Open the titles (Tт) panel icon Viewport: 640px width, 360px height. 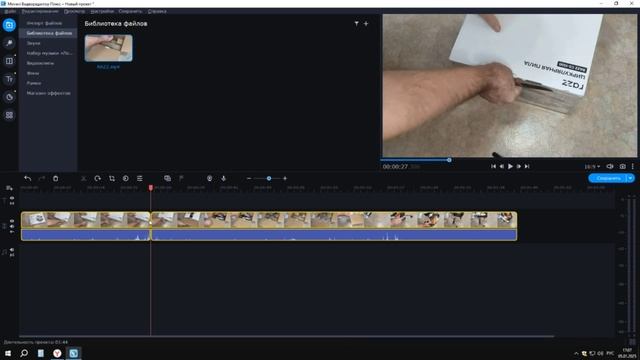pos(9,79)
